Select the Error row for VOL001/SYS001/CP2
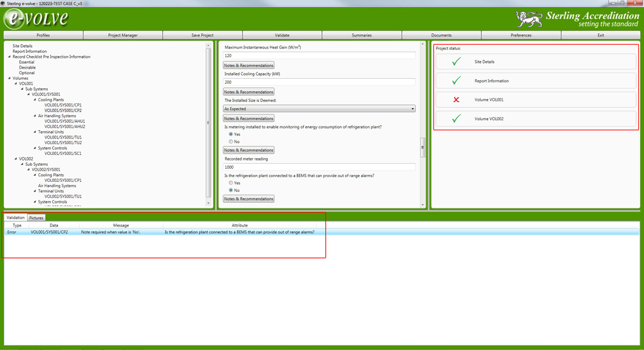This screenshot has width=644, height=350. click(x=322, y=232)
